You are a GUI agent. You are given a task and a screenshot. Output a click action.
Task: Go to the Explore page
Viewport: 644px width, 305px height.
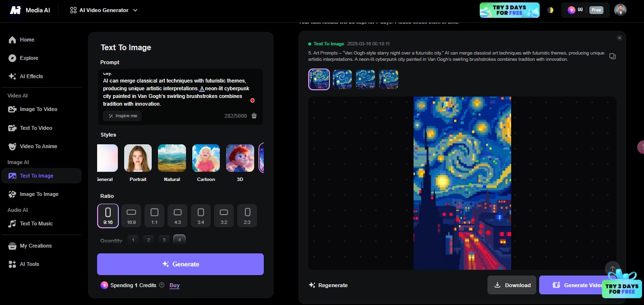[x=29, y=58]
